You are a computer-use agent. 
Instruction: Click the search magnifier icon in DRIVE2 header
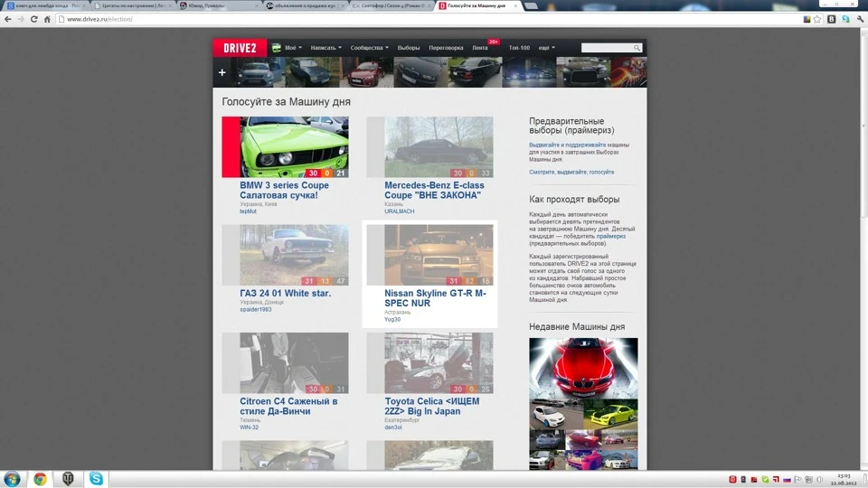[637, 48]
